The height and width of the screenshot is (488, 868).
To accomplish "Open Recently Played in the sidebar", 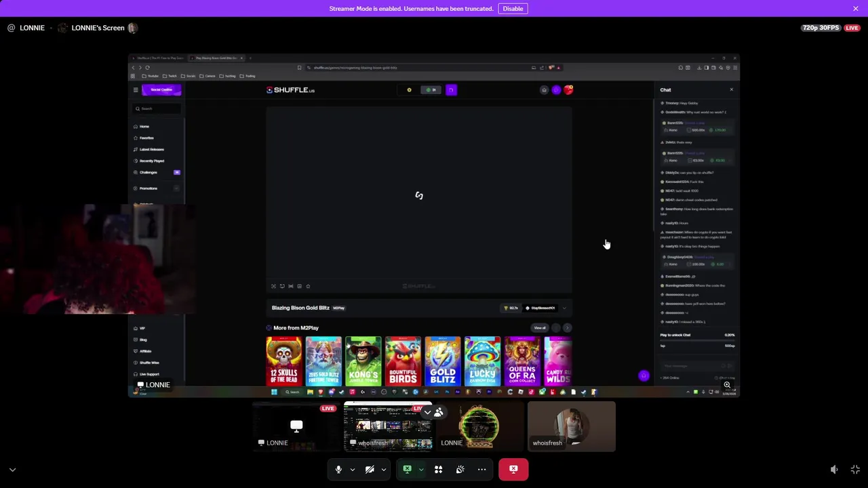I will [x=151, y=161].
